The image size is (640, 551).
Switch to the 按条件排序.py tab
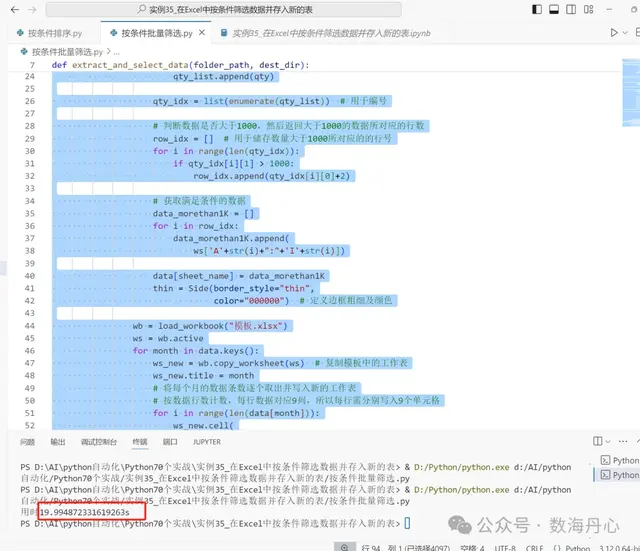(x=55, y=33)
